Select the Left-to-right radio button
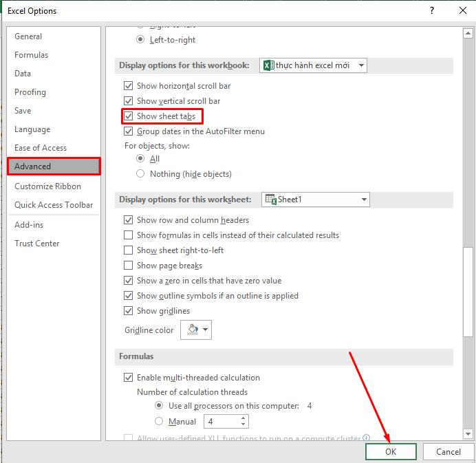The width and height of the screenshot is (476, 463). [140, 39]
